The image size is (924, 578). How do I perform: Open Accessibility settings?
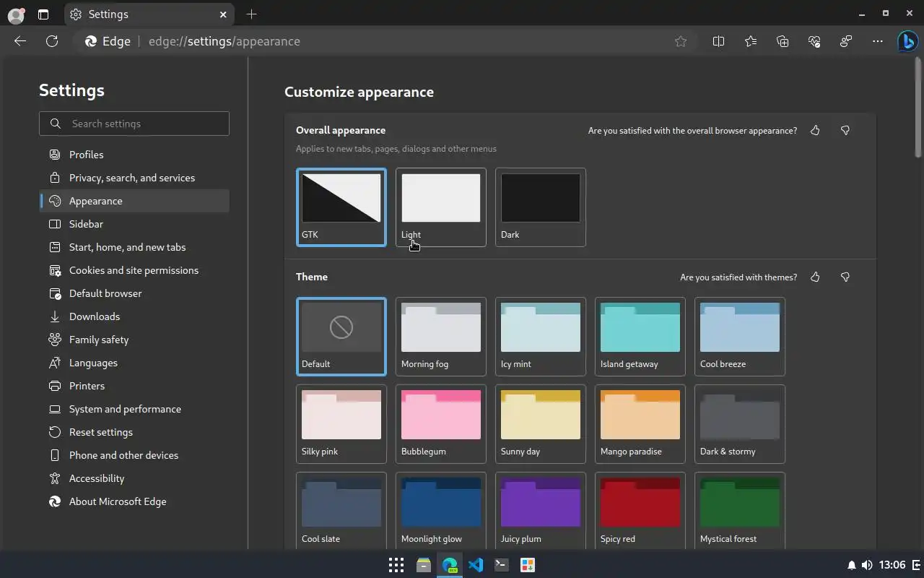134,478
